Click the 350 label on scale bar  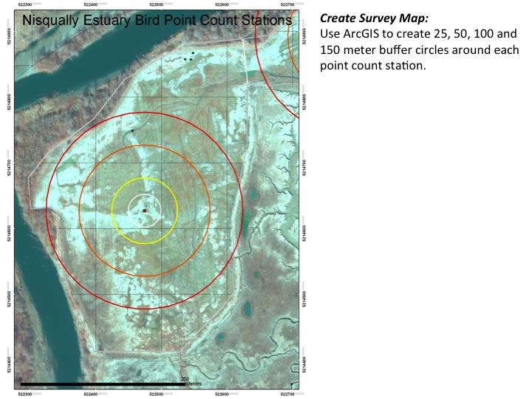point(185,378)
